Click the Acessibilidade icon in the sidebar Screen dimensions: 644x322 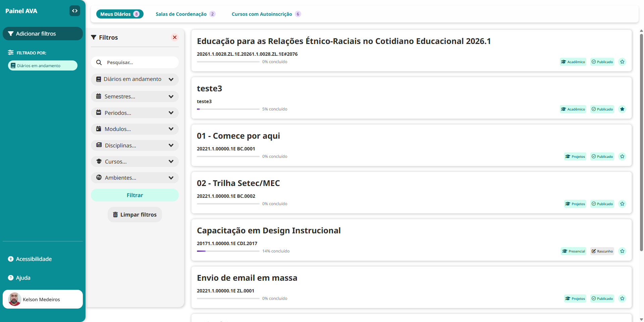tap(11, 259)
